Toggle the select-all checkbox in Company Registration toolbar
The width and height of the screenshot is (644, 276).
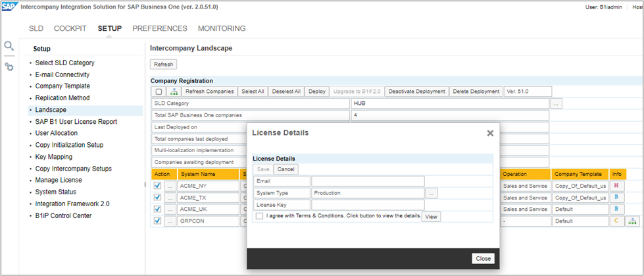point(159,92)
